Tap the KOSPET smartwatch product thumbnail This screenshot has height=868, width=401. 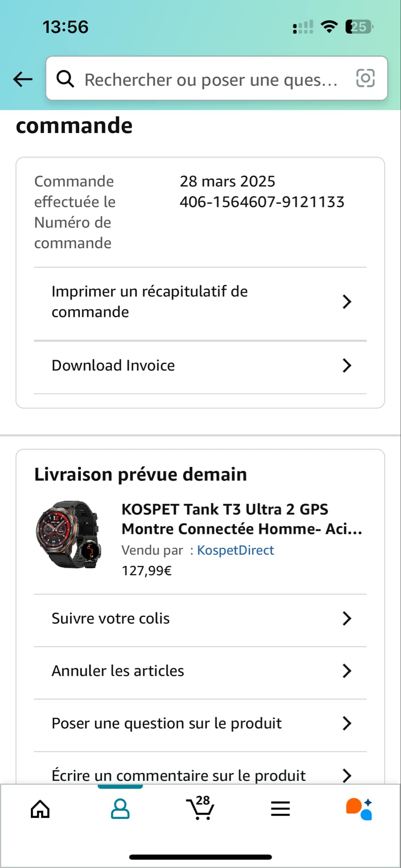69,535
